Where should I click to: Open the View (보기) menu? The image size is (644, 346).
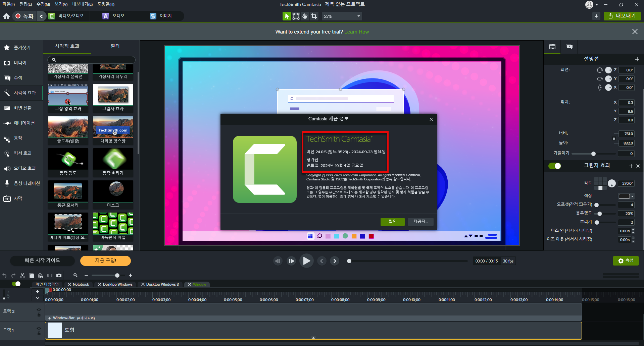pos(61,4)
